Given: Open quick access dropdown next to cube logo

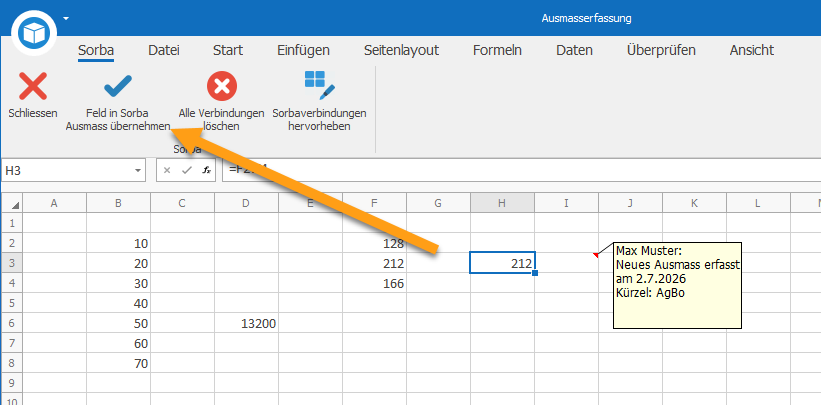Looking at the screenshot, I should tap(66, 19).
